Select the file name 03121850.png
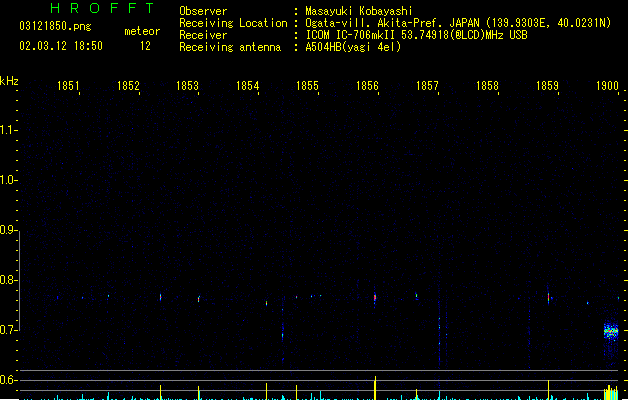This screenshot has height=400, width=629. (x=55, y=26)
